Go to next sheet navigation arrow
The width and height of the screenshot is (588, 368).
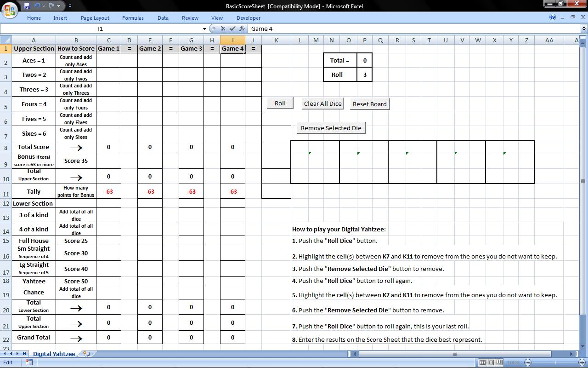[x=17, y=354]
